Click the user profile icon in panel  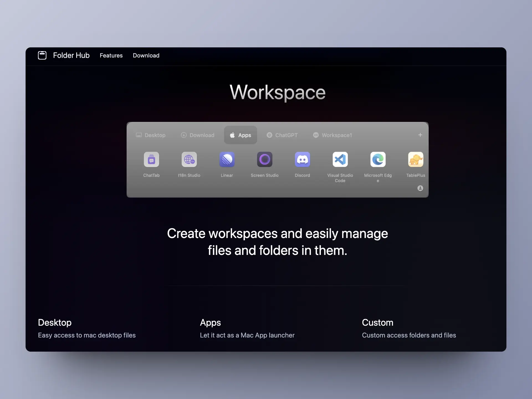point(420,188)
